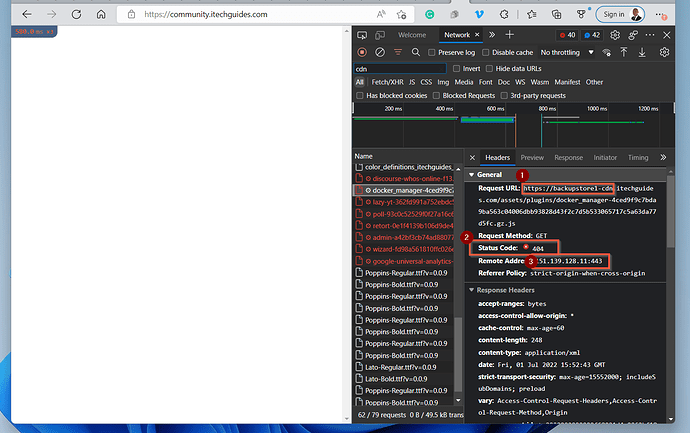
Task: Open the Headers tab of the request
Action: coord(497,158)
